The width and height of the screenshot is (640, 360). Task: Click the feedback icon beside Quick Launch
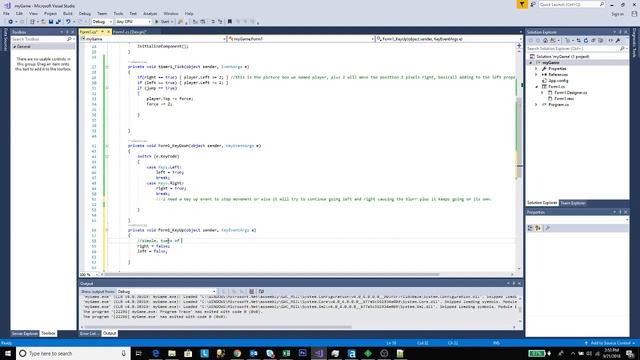(533, 4)
